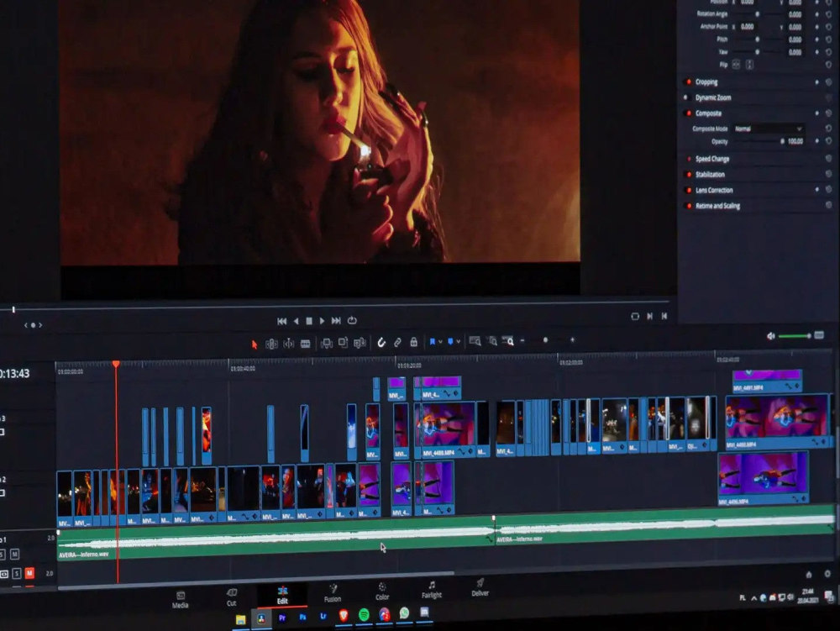Open the Edit page tab
The width and height of the screenshot is (840, 631).
tap(282, 595)
